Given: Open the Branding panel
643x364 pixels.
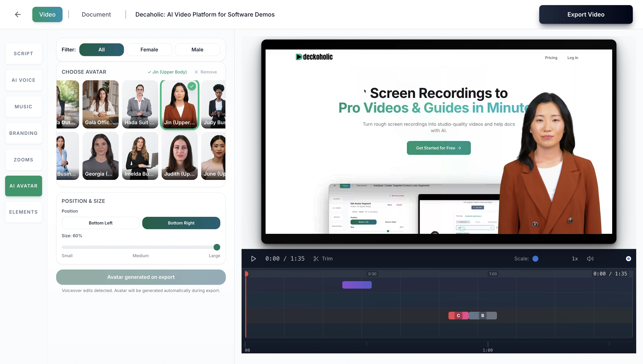Looking at the screenshot, I should (x=23, y=133).
